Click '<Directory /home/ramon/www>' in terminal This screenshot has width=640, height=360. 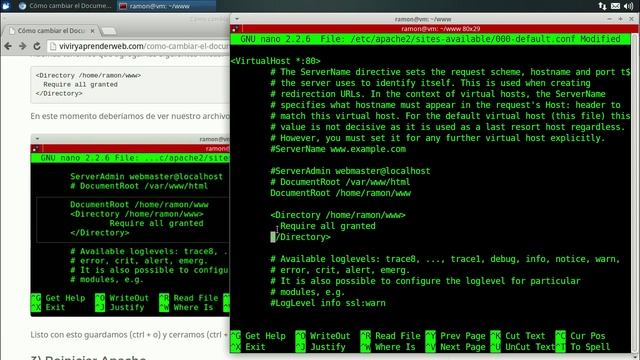coord(338,215)
